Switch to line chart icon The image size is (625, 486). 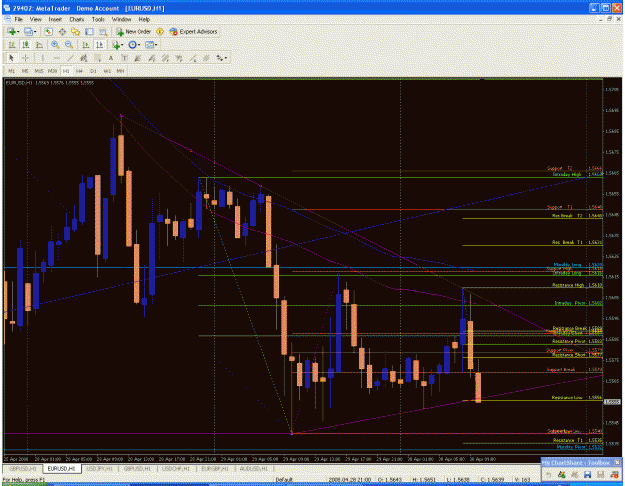click(39, 45)
